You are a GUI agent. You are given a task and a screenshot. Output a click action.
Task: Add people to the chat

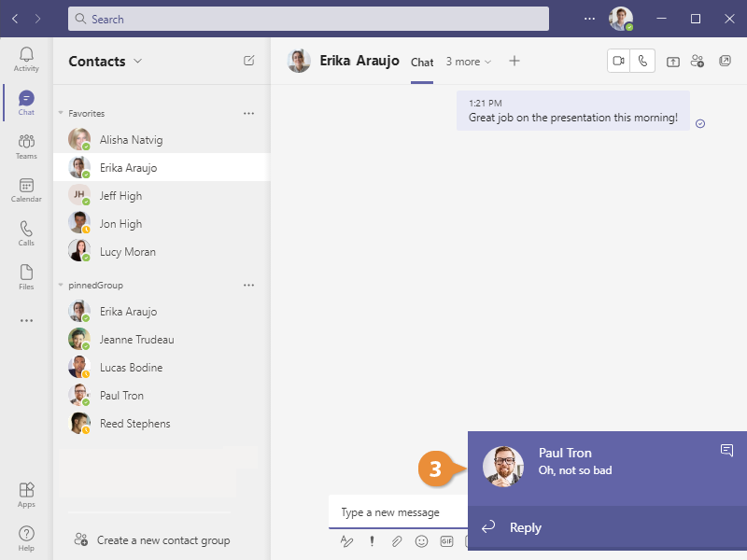point(698,62)
